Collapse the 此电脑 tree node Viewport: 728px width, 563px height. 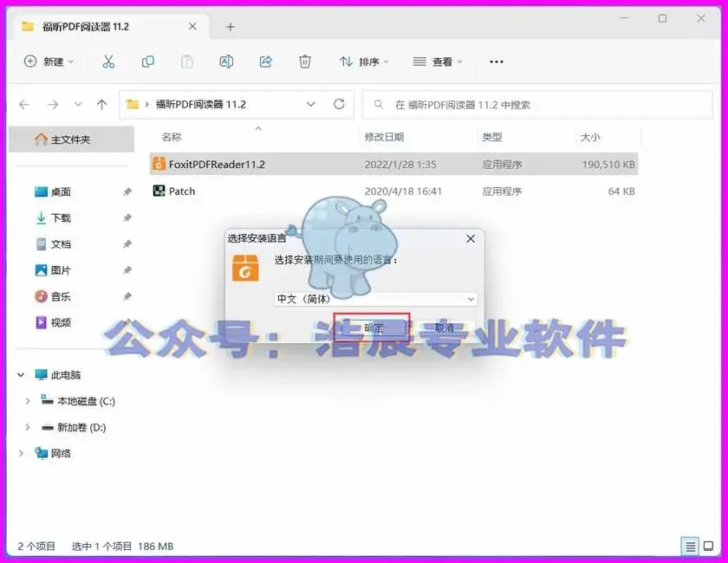(x=21, y=374)
